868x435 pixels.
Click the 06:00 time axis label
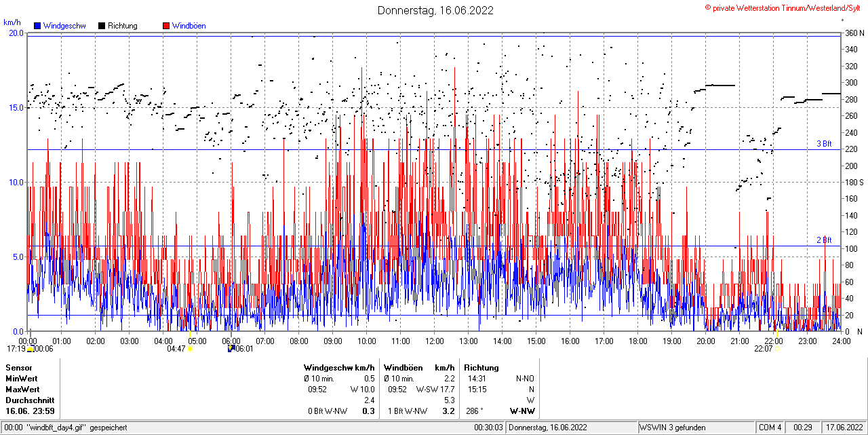coord(231,341)
